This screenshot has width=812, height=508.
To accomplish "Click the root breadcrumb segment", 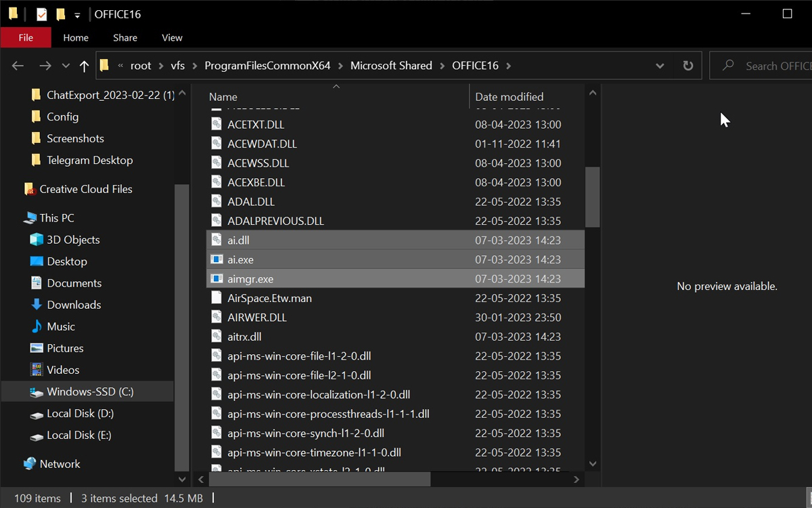I will click(x=141, y=66).
